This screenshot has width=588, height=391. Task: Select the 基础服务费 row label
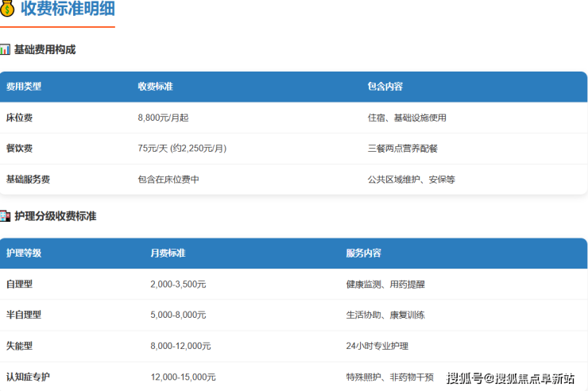(28, 180)
